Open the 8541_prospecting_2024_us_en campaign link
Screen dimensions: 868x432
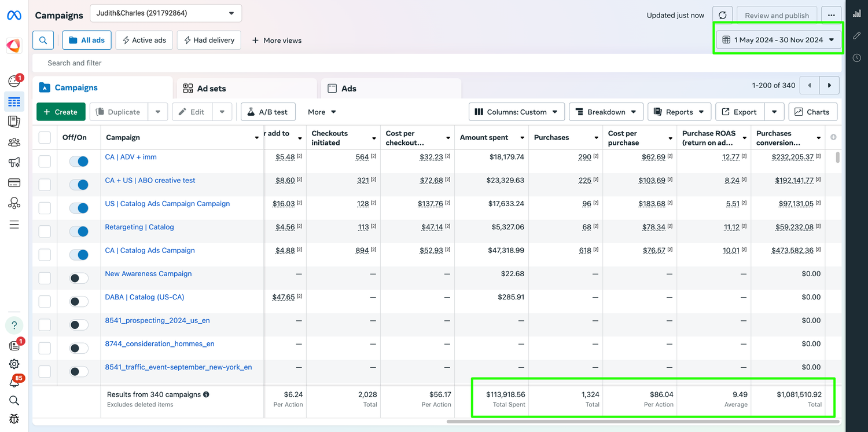[x=157, y=320]
